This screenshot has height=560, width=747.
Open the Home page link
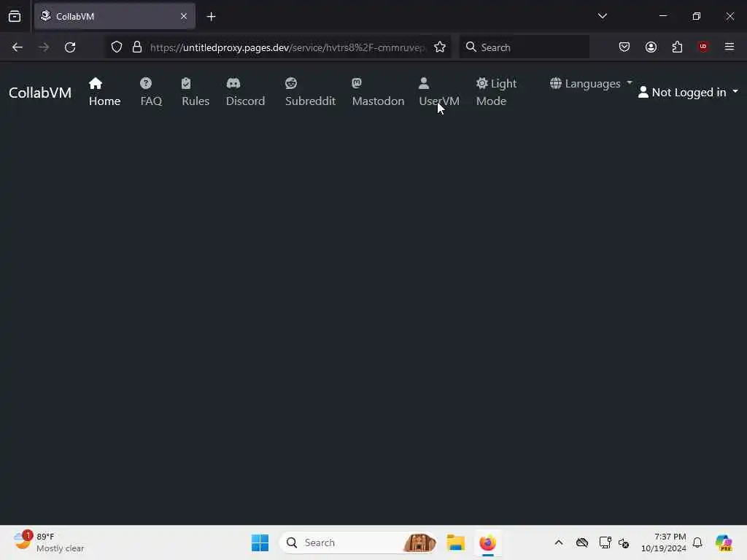click(104, 92)
